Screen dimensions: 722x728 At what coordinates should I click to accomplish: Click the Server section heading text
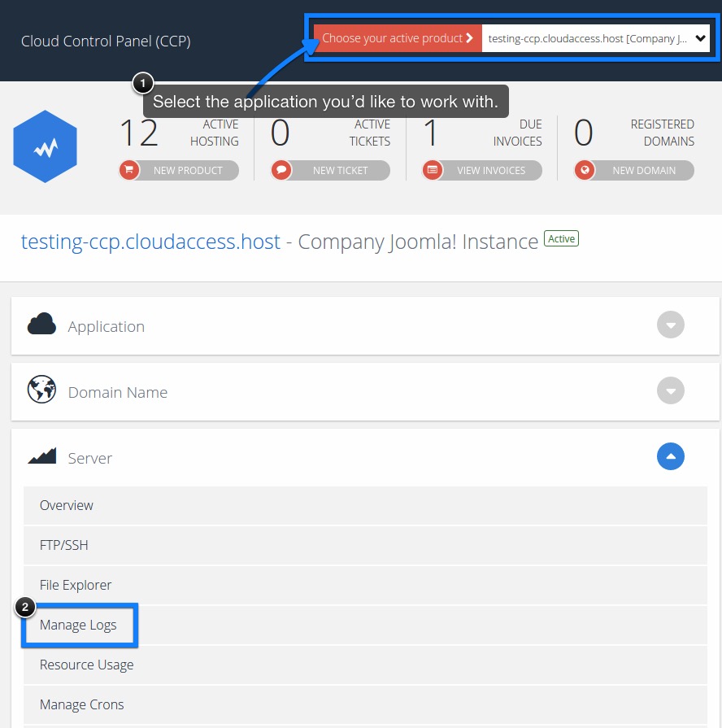[90, 458]
